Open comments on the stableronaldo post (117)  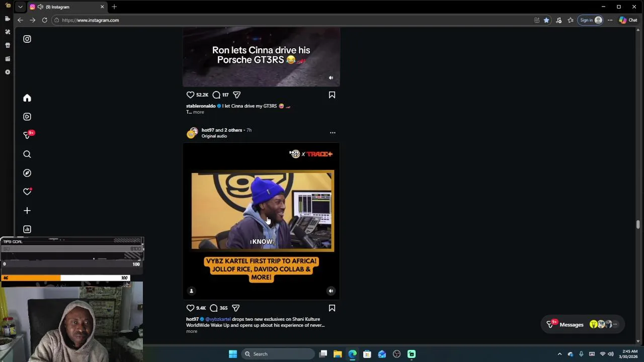216,95
